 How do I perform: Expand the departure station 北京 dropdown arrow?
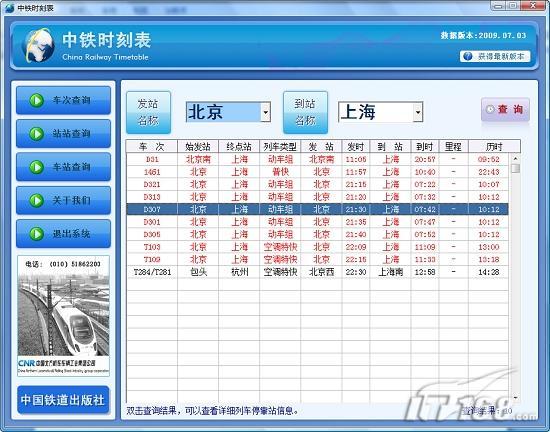tap(266, 112)
